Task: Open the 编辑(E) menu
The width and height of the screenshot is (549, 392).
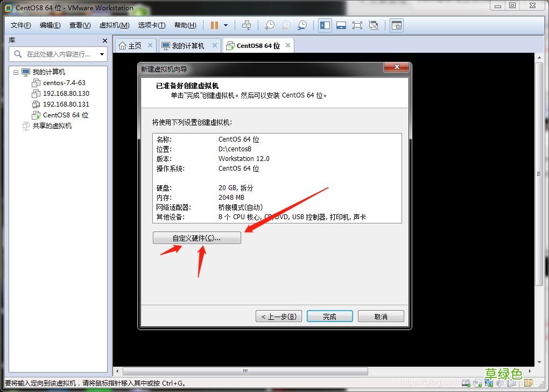Action: tap(50, 25)
